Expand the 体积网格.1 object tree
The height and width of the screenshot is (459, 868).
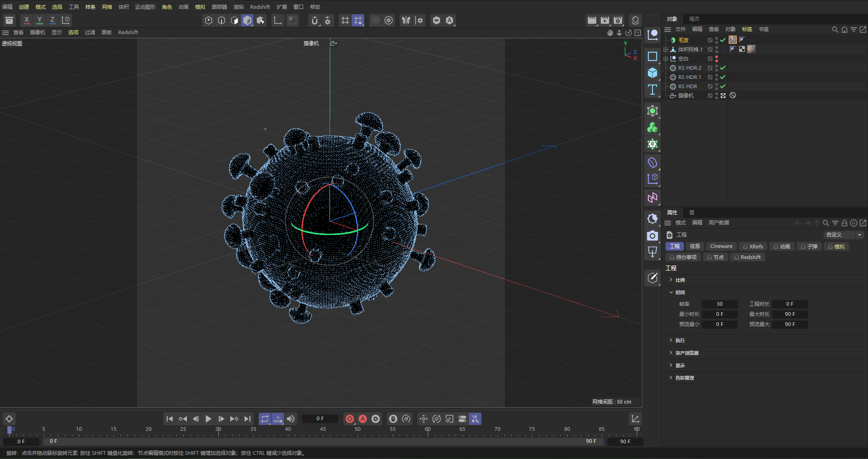coord(665,49)
